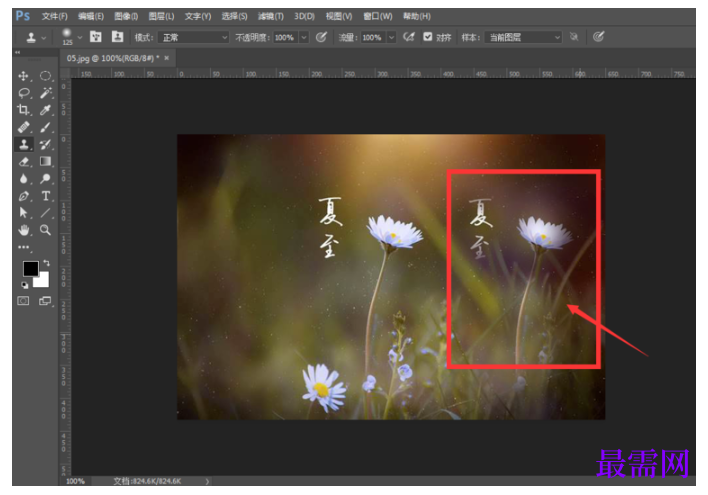This screenshot has width=708, height=495.
Task: Open the 模式 blend mode dropdown
Action: click(x=194, y=37)
